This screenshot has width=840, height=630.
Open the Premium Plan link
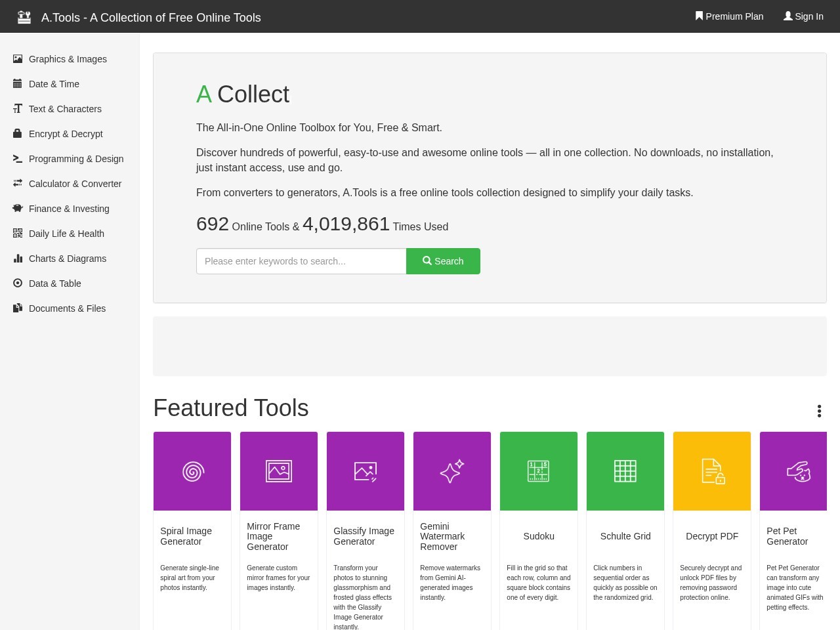click(x=729, y=16)
